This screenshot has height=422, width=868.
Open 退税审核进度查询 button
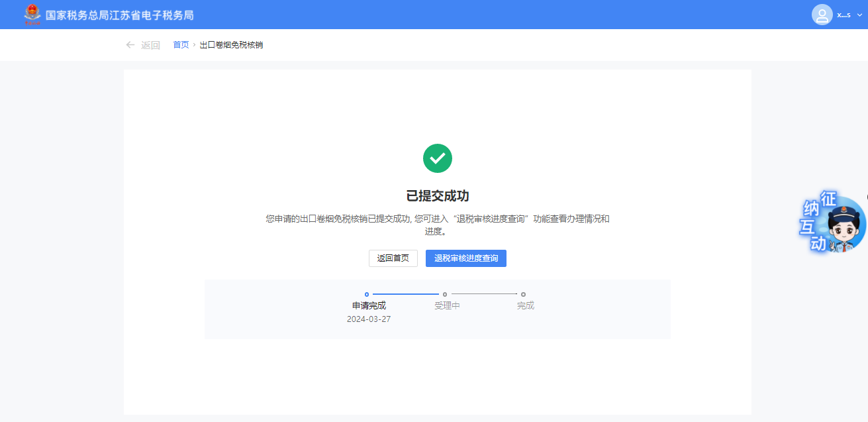[465, 258]
